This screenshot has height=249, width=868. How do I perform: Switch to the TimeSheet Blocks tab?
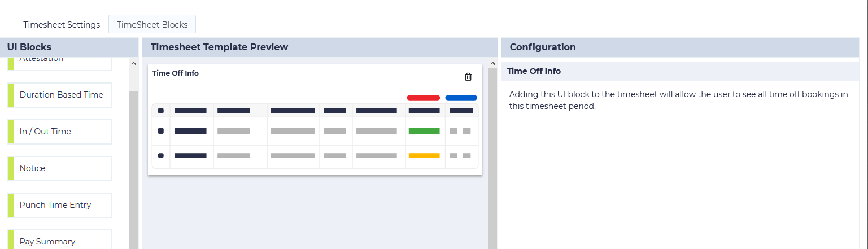pos(152,25)
